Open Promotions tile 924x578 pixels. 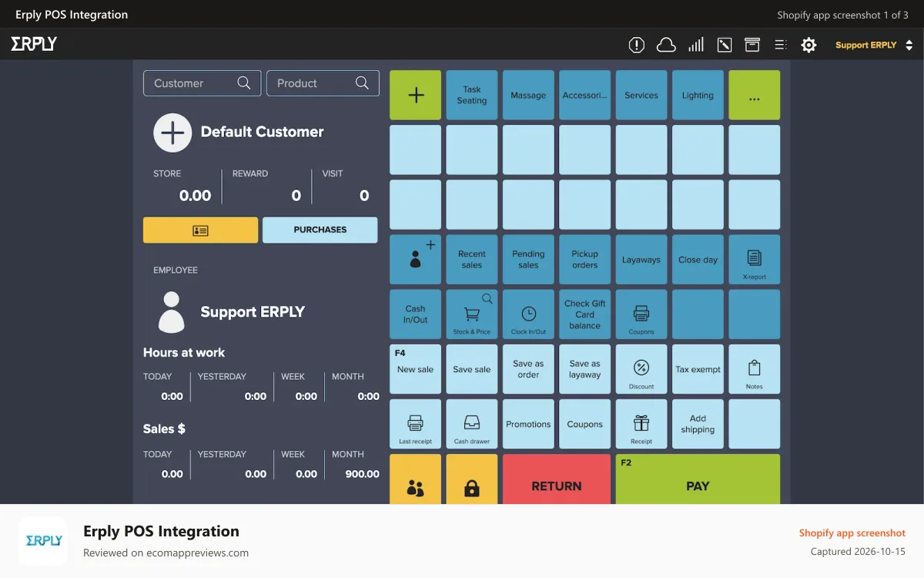click(x=528, y=424)
